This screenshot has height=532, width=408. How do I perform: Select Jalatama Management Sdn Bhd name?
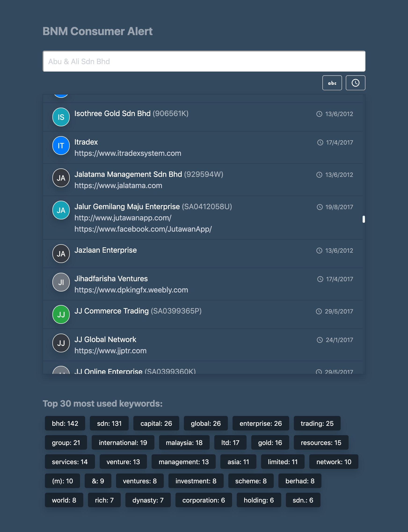pos(128,174)
